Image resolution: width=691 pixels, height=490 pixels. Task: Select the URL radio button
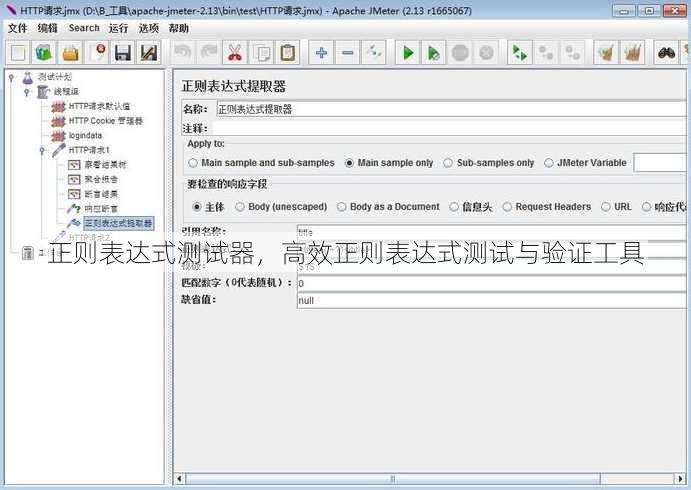pos(606,207)
